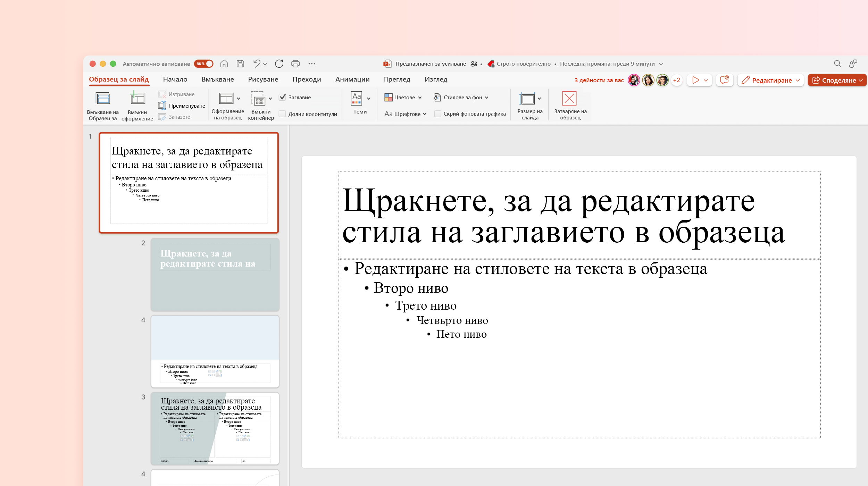Click the Redo circular arrow icon

279,64
